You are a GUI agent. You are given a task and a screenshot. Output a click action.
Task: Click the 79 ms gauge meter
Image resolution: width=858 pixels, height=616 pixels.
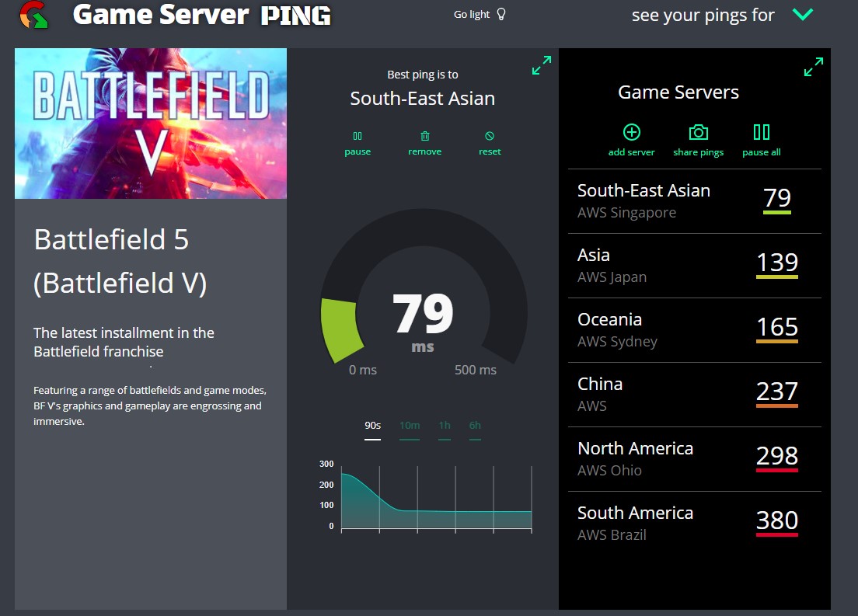click(x=423, y=315)
